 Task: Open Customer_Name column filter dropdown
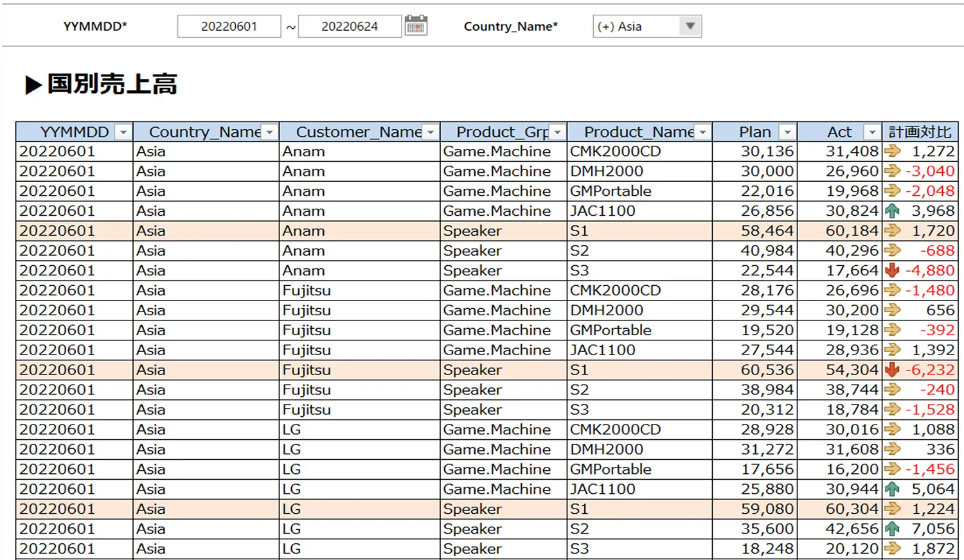coord(431,132)
